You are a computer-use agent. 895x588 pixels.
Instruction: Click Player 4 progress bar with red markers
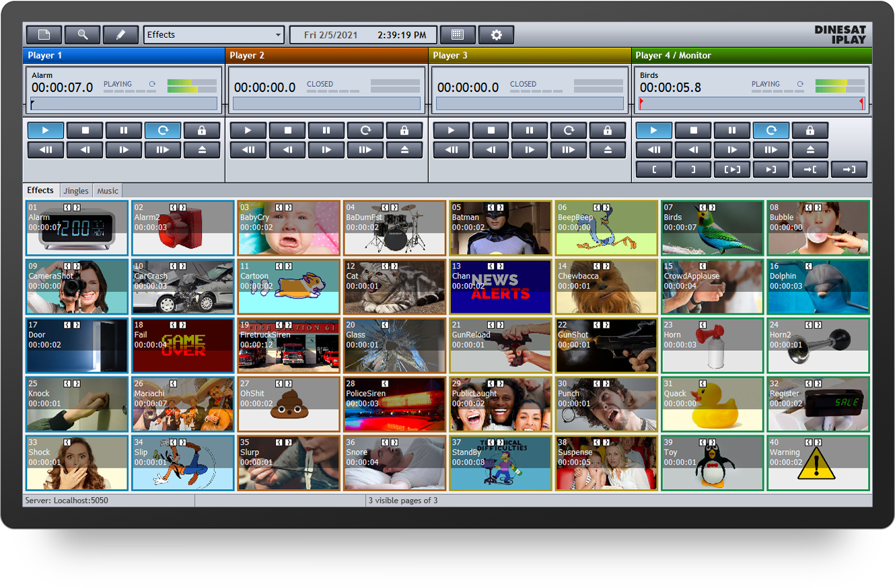tap(751, 104)
